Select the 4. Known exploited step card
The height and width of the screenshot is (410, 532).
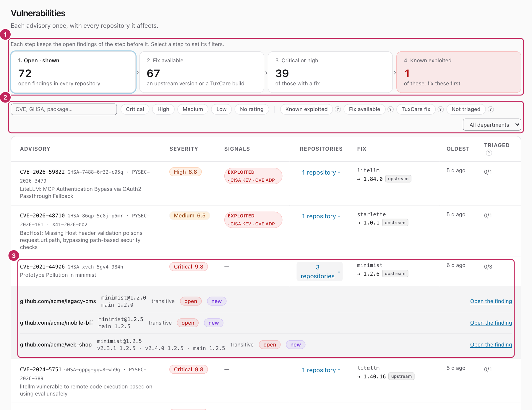(459, 72)
